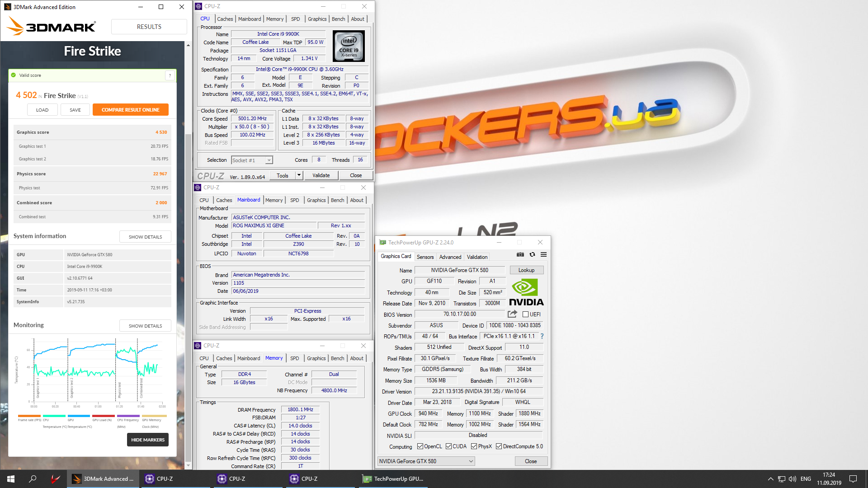Open the notification center icon
This screenshot has height=488, width=868.
click(x=853, y=479)
